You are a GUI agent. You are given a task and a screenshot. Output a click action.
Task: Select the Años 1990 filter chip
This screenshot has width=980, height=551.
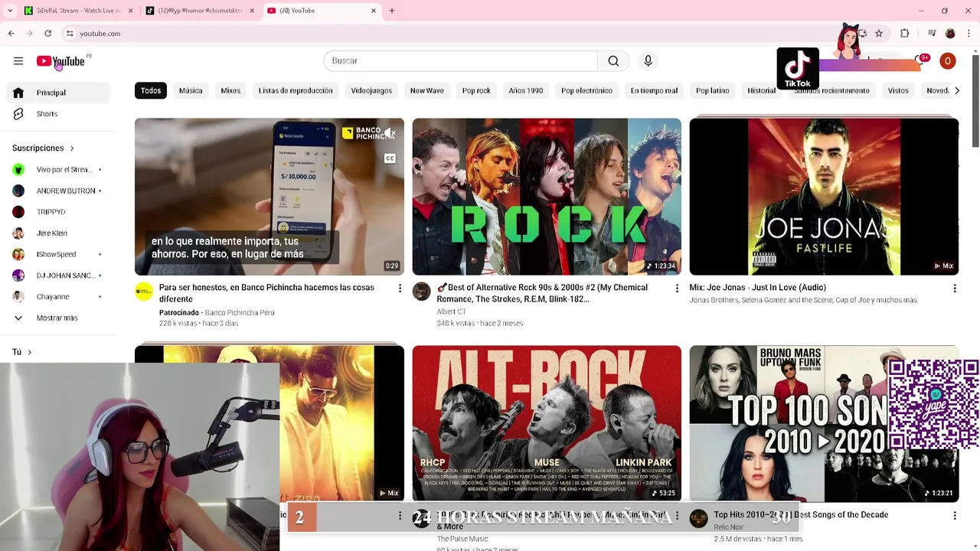pyautogui.click(x=526, y=90)
